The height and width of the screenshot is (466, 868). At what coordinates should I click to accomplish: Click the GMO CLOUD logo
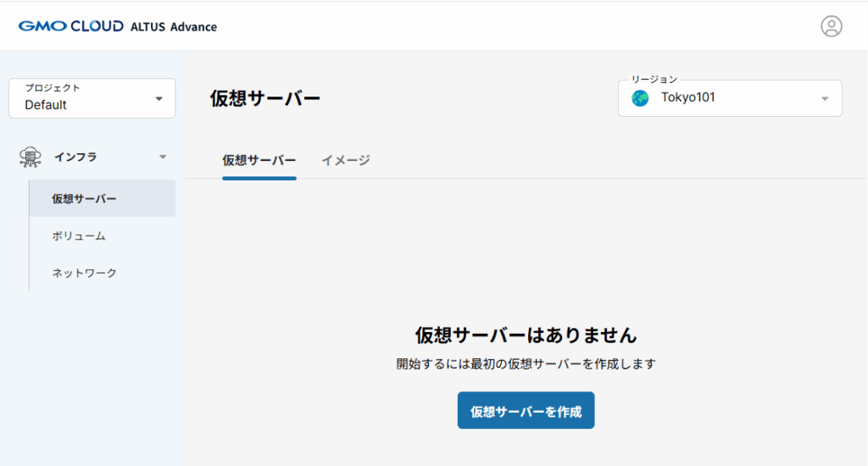[70, 26]
